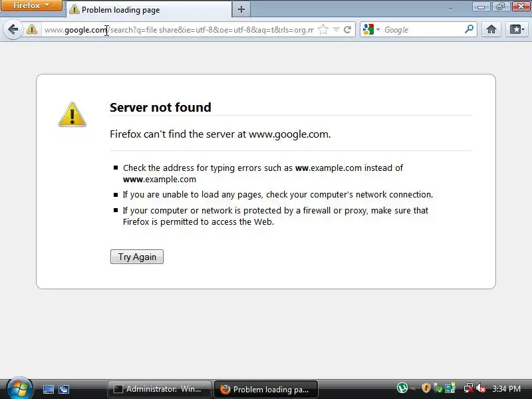Click the security shield tray icon
Image resolution: width=532 pixels, height=399 pixels.
click(426, 388)
